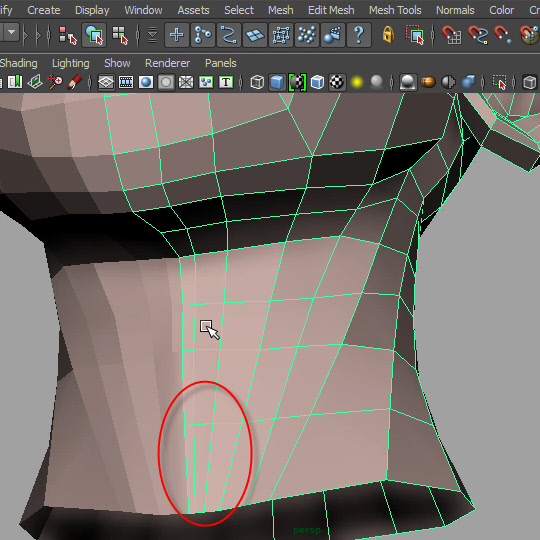
Task: Toggle the miscellaneous mask (question mark icon)
Action: click(359, 35)
